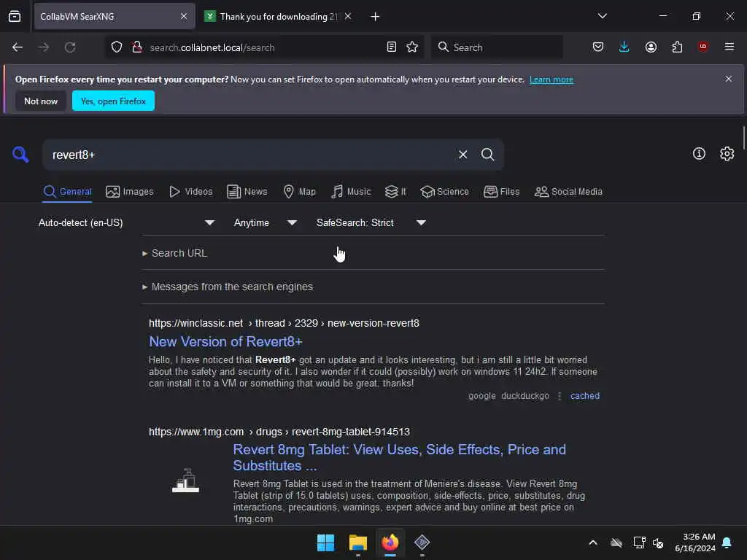747x560 pixels.
Task: Switch to the Images category
Action: (130, 192)
